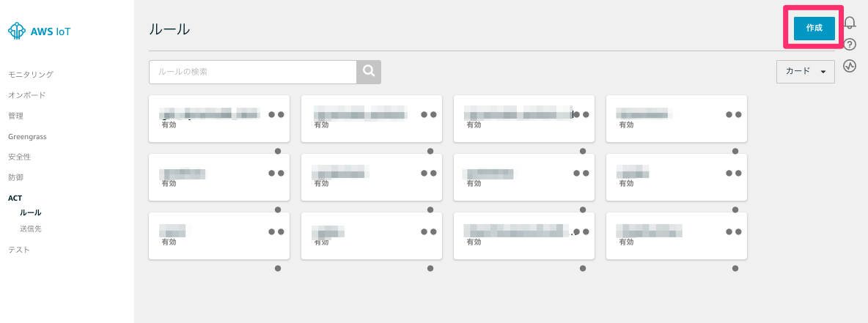Open オンボード in the sidebar

(27, 95)
